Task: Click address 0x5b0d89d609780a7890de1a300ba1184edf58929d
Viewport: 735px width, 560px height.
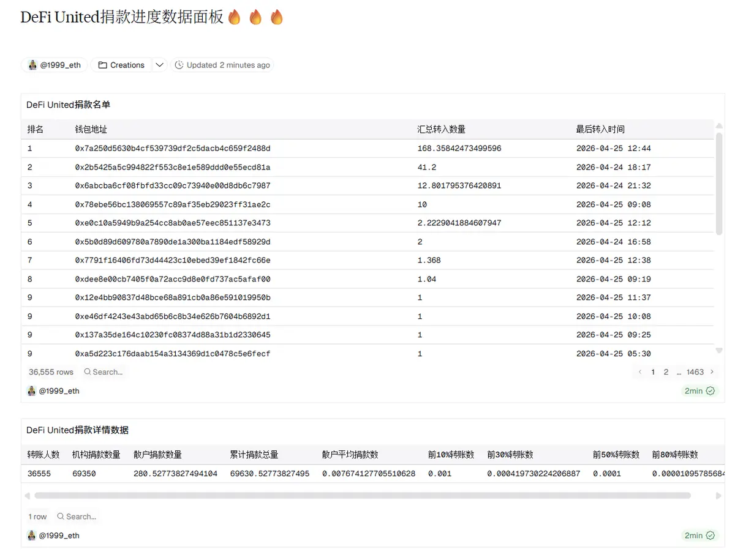Action: click(173, 242)
